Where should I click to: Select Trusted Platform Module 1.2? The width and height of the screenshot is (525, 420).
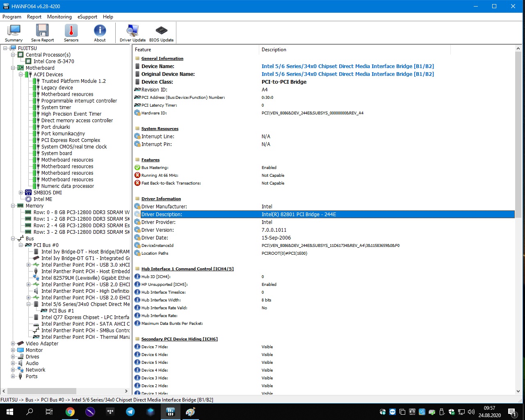[x=73, y=81]
